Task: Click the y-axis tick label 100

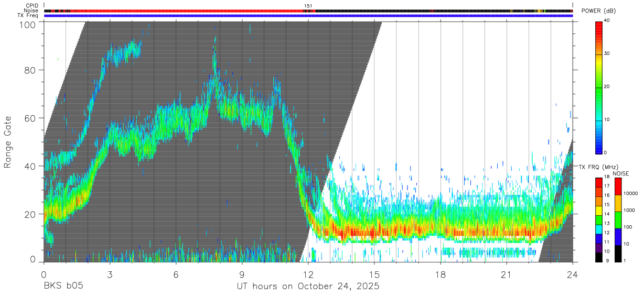Action: pos(28,24)
